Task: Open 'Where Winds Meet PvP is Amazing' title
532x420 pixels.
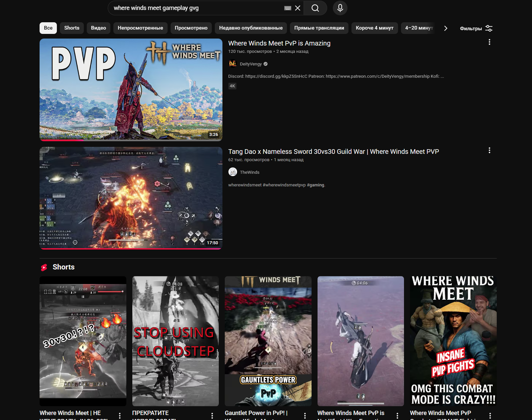Action: (x=279, y=43)
